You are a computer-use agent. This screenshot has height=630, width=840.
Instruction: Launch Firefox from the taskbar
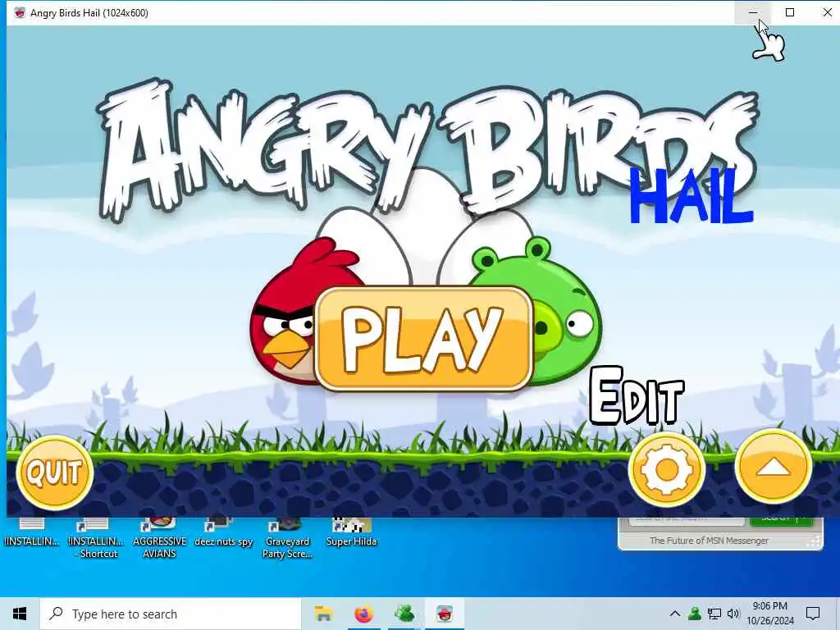click(x=363, y=614)
